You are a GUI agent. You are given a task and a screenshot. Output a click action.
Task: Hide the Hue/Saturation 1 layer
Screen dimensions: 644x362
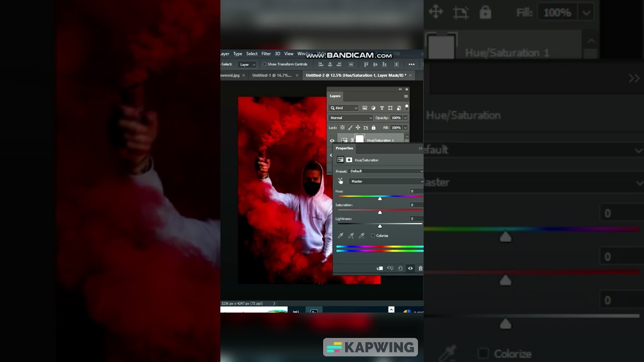[x=332, y=140]
